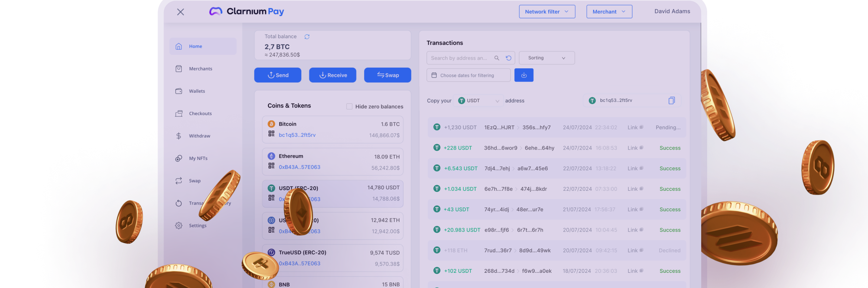This screenshot has height=288, width=868.
Task: Select the Pending... status text
Action: click(x=668, y=127)
